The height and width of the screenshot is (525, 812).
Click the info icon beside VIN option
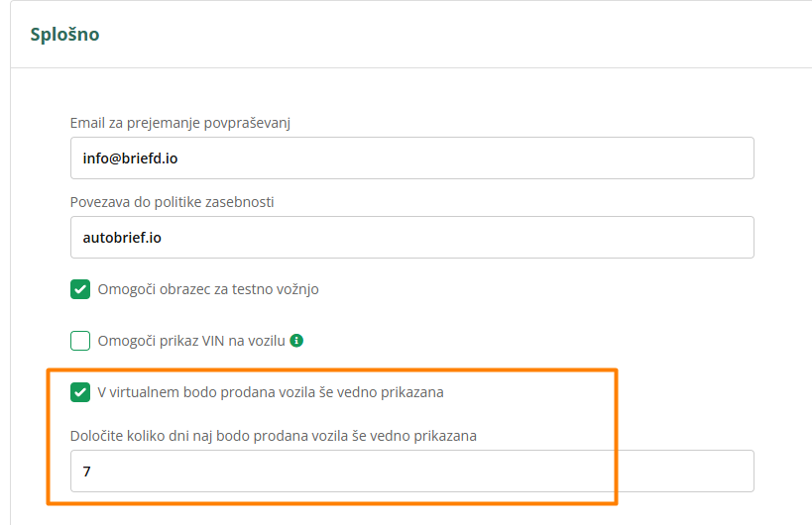click(x=296, y=341)
